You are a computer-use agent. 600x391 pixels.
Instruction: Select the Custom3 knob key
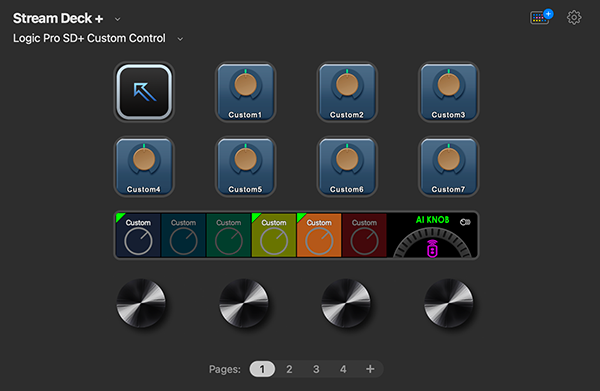click(x=448, y=92)
